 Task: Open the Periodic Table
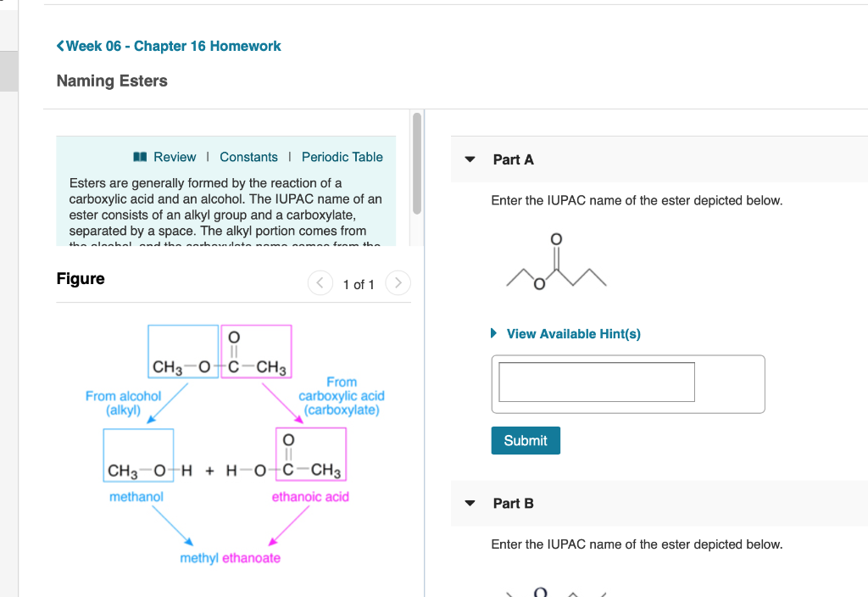pyautogui.click(x=342, y=157)
